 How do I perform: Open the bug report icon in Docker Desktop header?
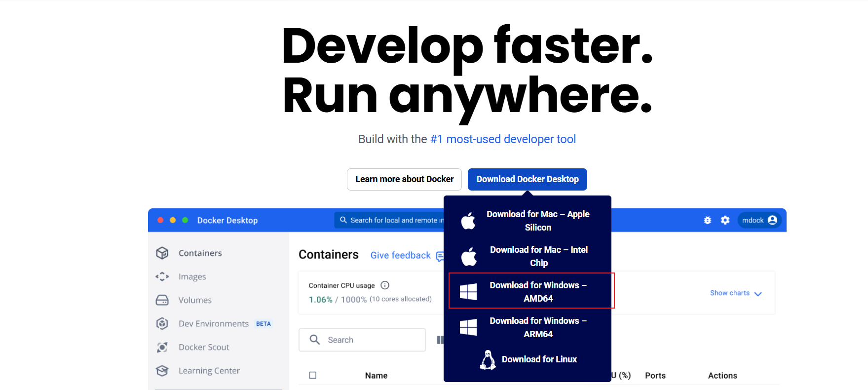(x=708, y=220)
